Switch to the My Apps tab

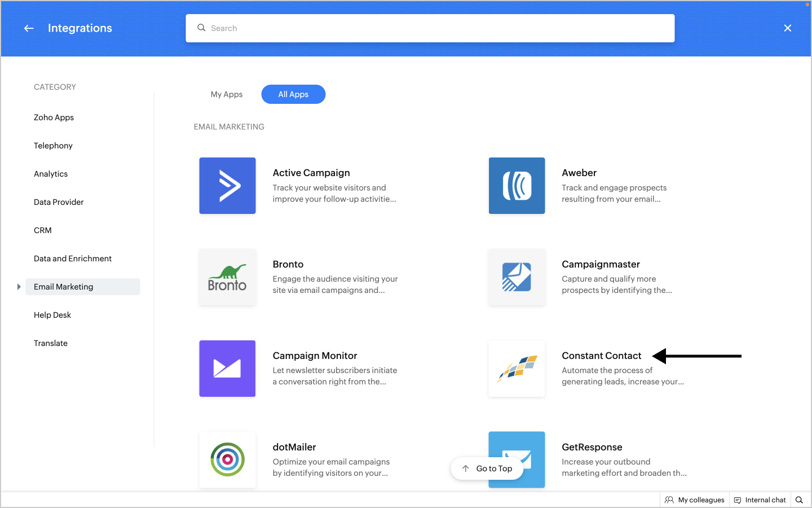click(227, 94)
